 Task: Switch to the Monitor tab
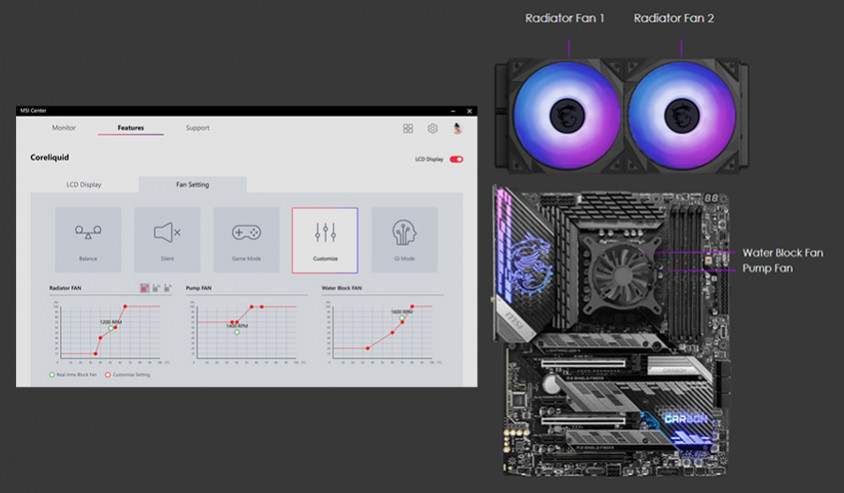(64, 128)
